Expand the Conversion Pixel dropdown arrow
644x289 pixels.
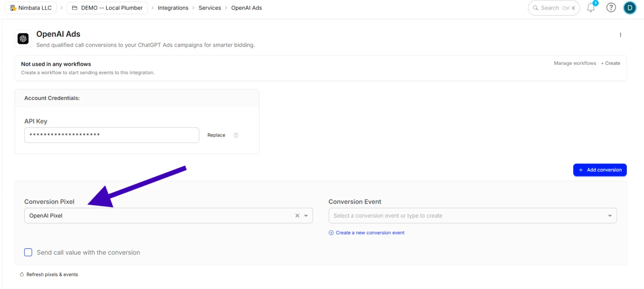pos(306,216)
